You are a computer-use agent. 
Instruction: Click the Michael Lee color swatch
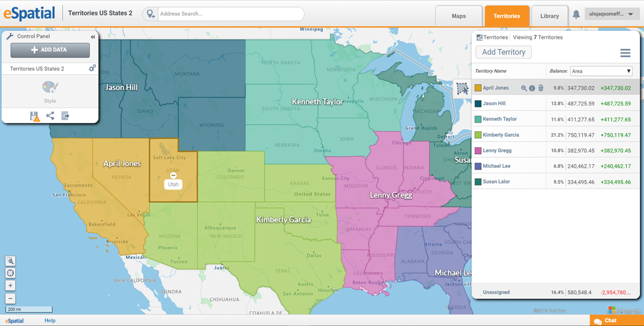click(478, 166)
